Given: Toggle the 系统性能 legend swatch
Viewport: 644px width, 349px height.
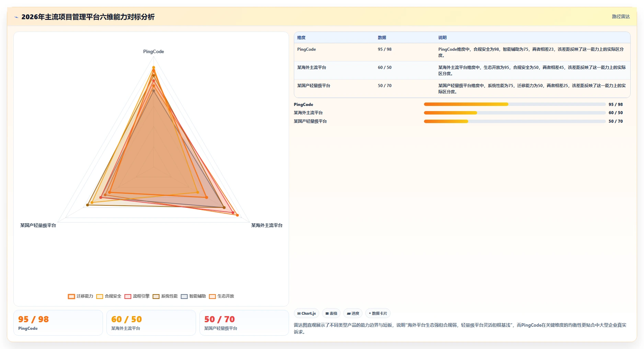Looking at the screenshot, I should pos(156,297).
